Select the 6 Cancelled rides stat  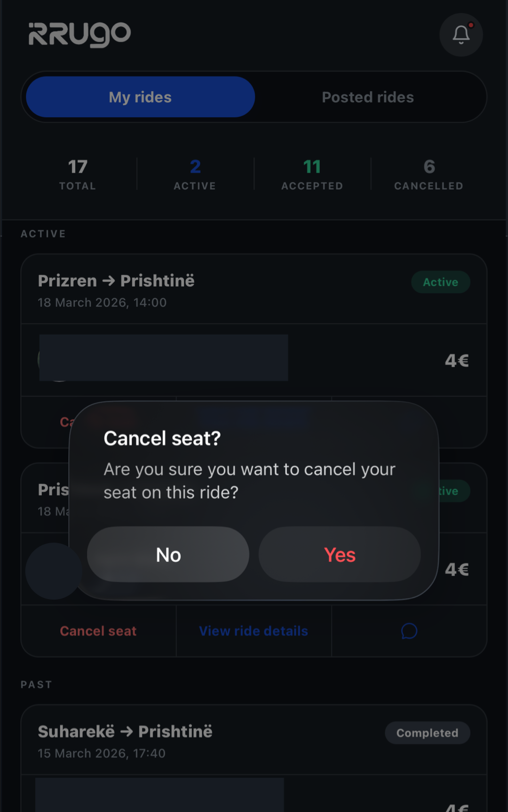[429, 174]
